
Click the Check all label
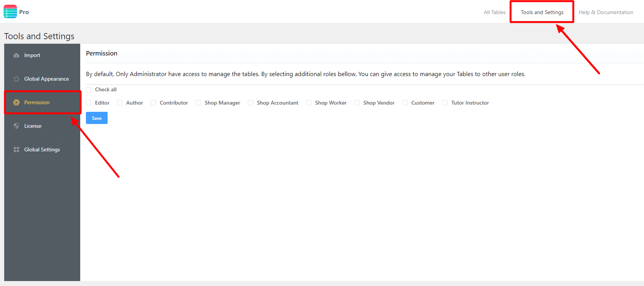point(106,89)
